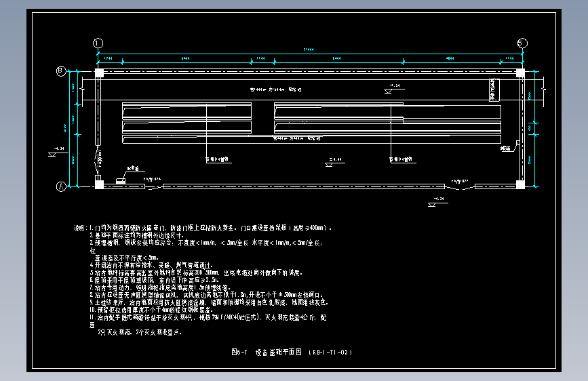Click the 配电箱 distribution box label
The image size is (588, 381).
click(x=133, y=169)
